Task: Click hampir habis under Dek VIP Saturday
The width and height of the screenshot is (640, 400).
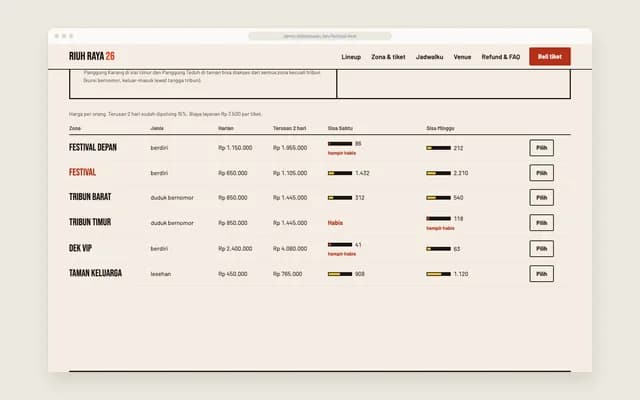Action: [x=342, y=254]
